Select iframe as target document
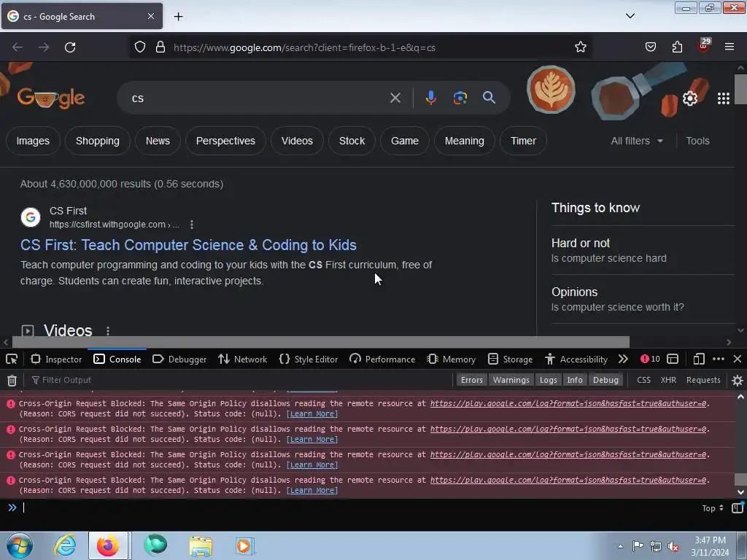The image size is (747, 560). coord(672,359)
